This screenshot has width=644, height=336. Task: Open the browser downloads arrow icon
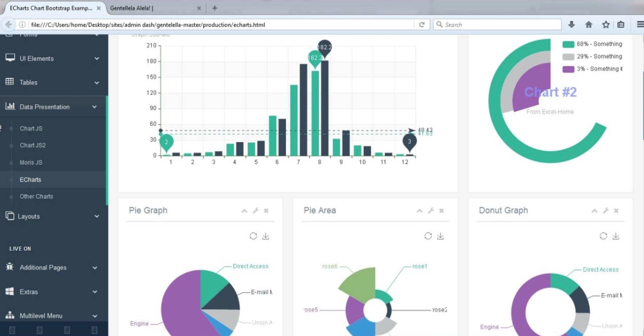pyautogui.click(x=571, y=25)
